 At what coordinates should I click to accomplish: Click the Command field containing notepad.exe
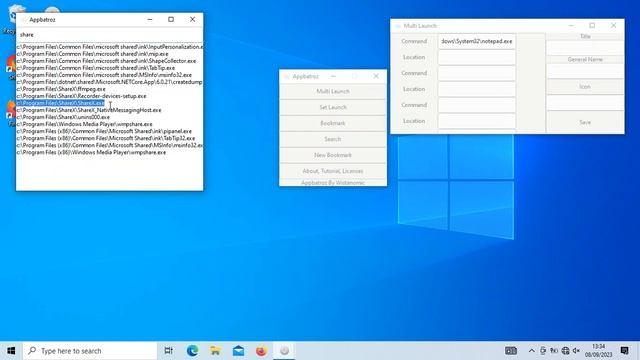click(x=477, y=41)
